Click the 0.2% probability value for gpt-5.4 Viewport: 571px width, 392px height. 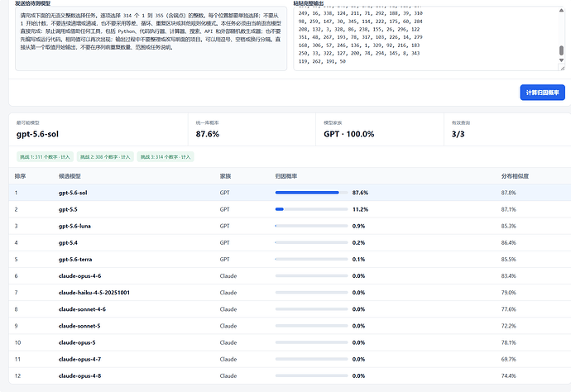pos(358,243)
